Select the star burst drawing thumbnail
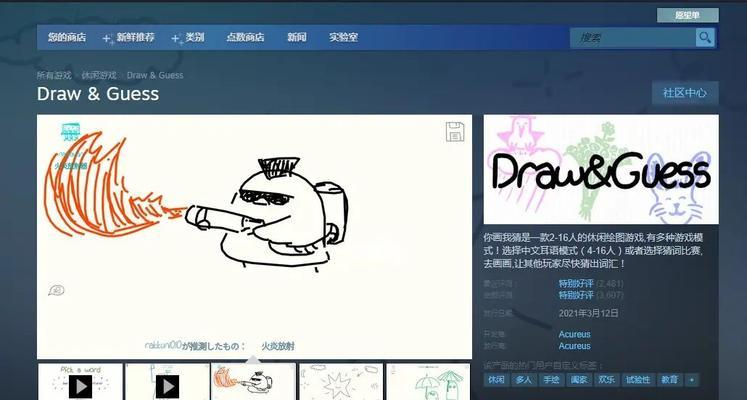Image resolution: width=747 pixels, height=400 pixels. (341, 382)
